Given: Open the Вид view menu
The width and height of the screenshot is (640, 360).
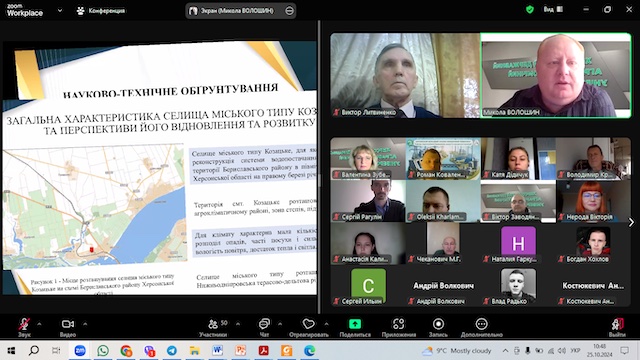Looking at the screenshot, I should [x=553, y=9].
